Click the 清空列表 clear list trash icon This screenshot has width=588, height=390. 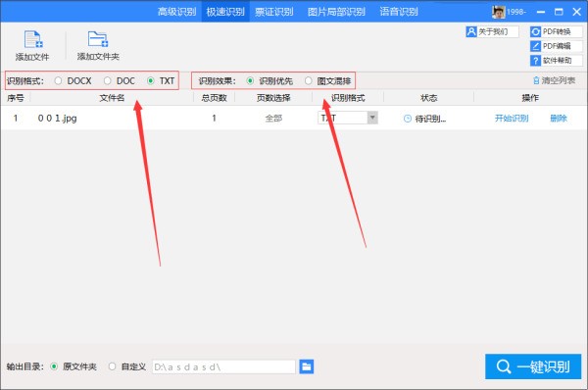[536, 80]
